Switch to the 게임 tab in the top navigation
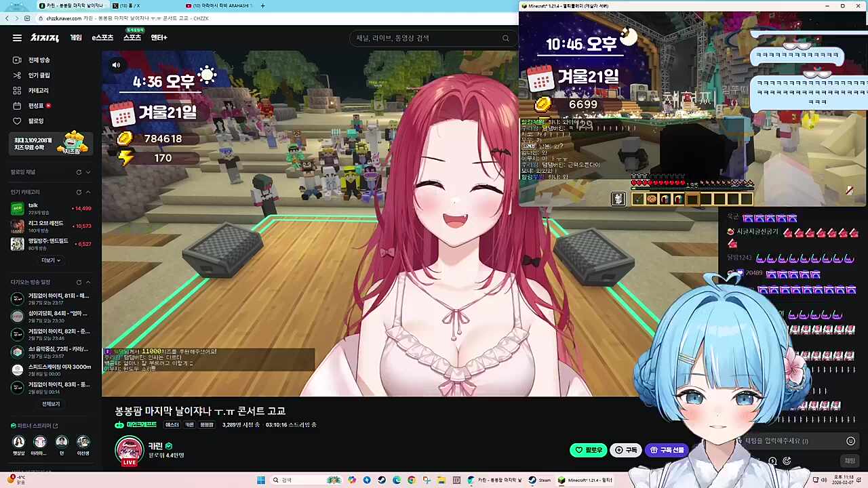868x488 pixels. coord(76,38)
